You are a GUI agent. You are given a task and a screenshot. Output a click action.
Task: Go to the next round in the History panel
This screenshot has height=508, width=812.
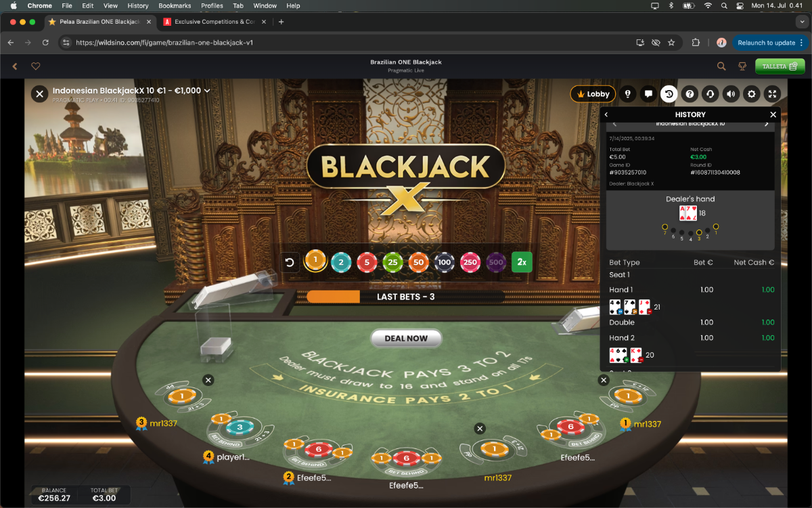pos(766,124)
